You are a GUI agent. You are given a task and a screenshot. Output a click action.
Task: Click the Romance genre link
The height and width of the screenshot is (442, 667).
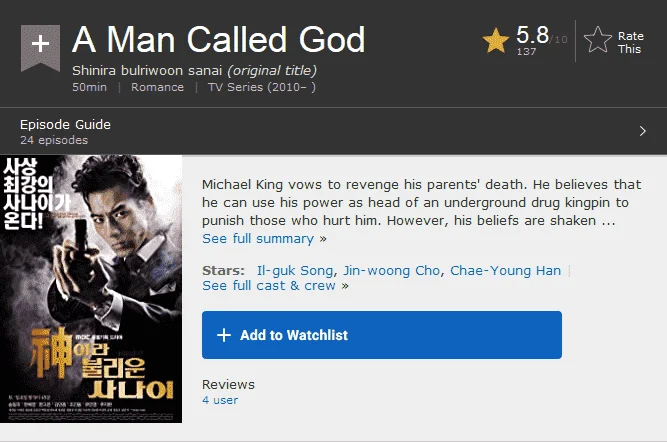point(157,87)
